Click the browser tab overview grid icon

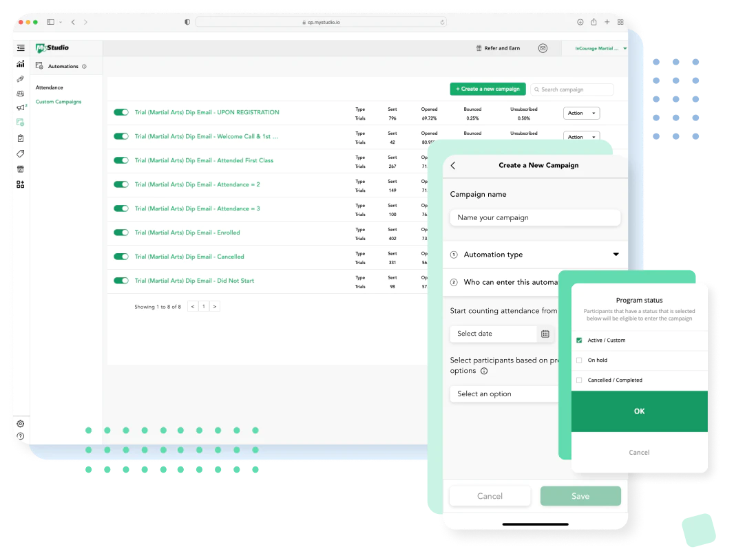pos(620,22)
